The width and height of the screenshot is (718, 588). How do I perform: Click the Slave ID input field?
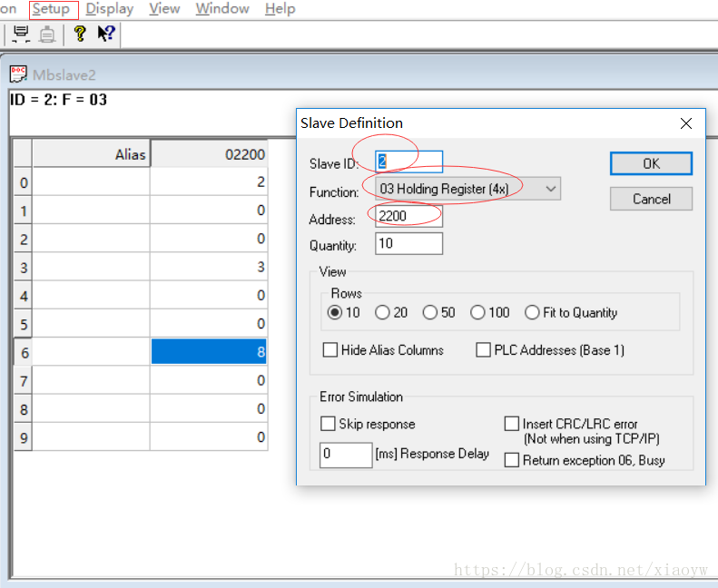coord(408,162)
